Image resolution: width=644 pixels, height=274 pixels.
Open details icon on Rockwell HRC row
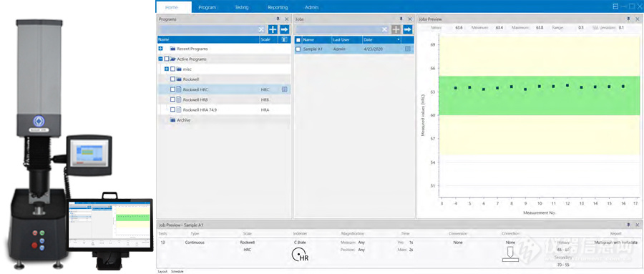pyautogui.click(x=285, y=89)
